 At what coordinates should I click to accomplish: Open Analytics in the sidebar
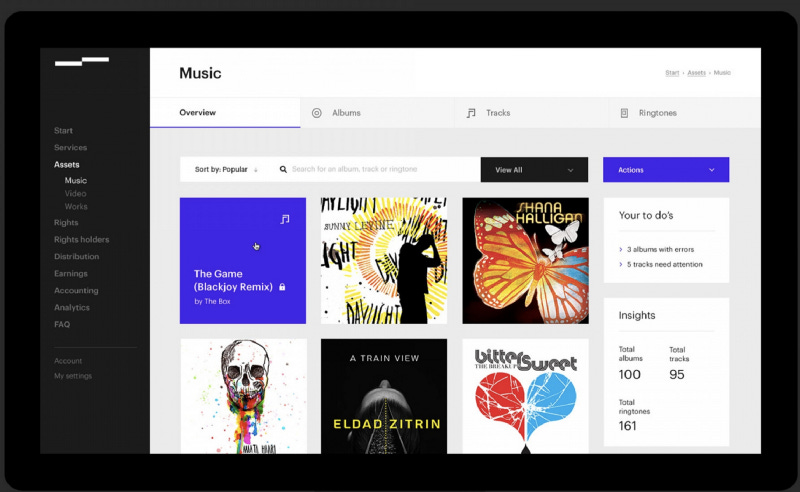tap(72, 307)
